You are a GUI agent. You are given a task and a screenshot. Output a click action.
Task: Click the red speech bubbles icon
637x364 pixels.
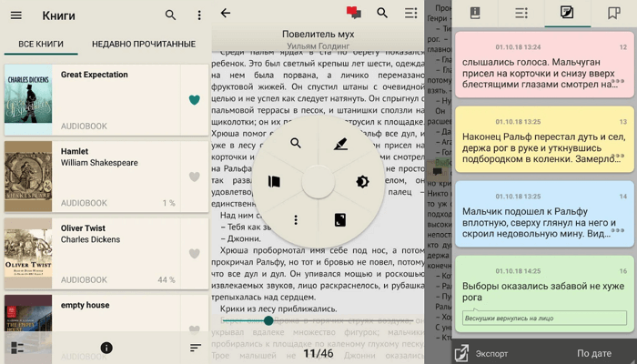coord(354,13)
